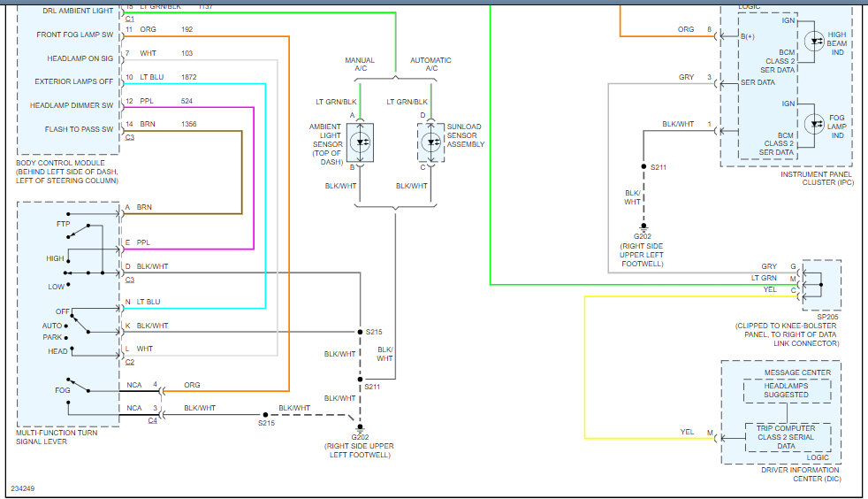
Task: Click the FTP switch contact symbol
Action: (x=79, y=231)
